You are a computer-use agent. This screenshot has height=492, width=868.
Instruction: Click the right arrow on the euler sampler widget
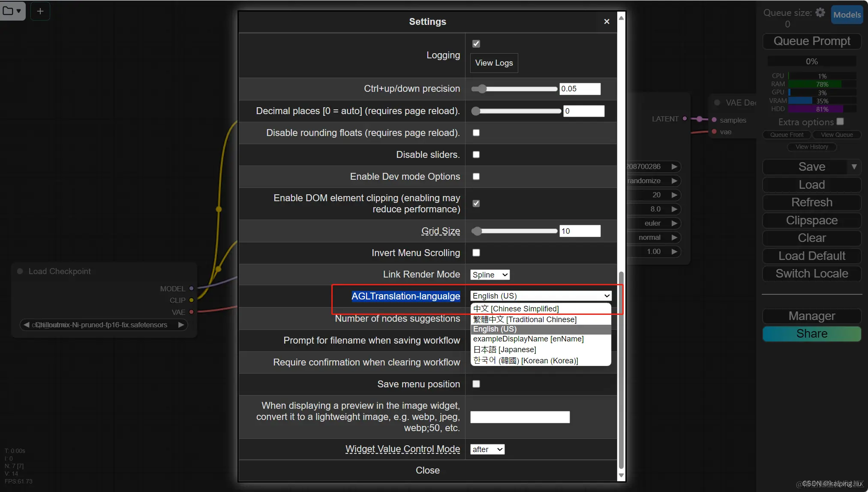pos(674,223)
